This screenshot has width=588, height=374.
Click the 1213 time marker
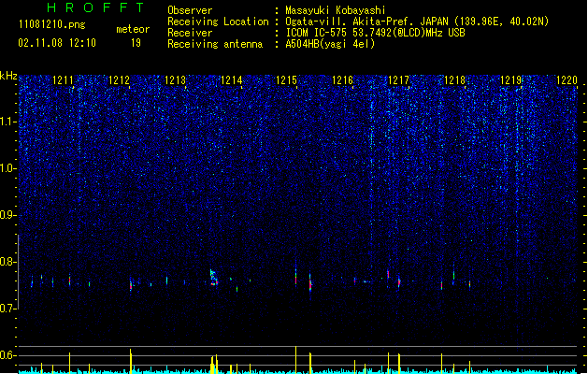[175, 80]
